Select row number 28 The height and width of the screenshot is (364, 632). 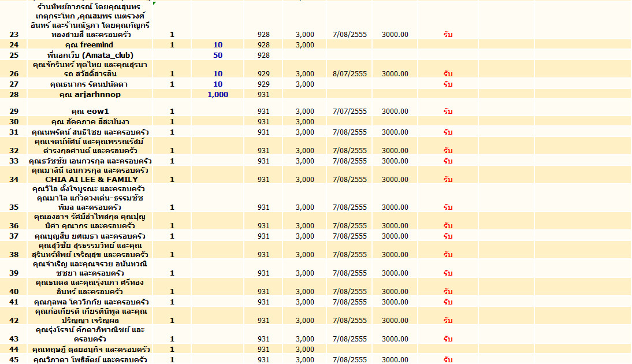point(14,95)
